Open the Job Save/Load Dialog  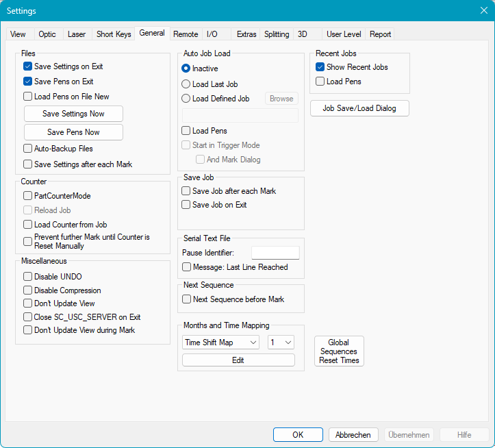(359, 108)
